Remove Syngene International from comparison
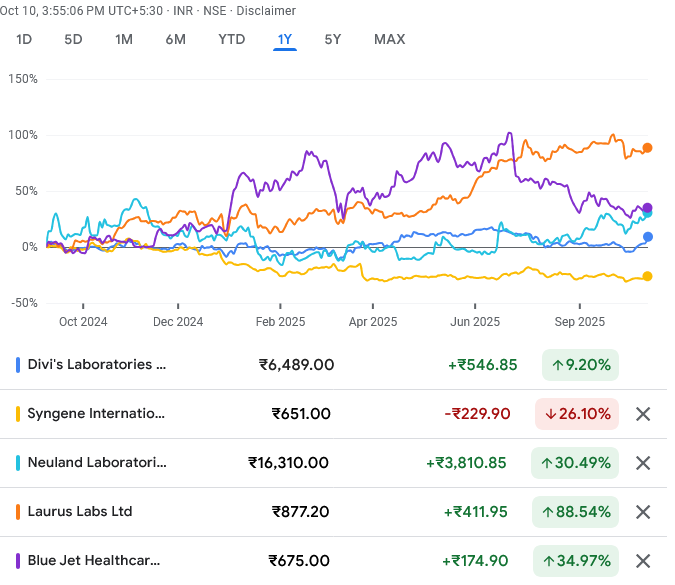The width and height of the screenshot is (675, 585). (x=643, y=414)
